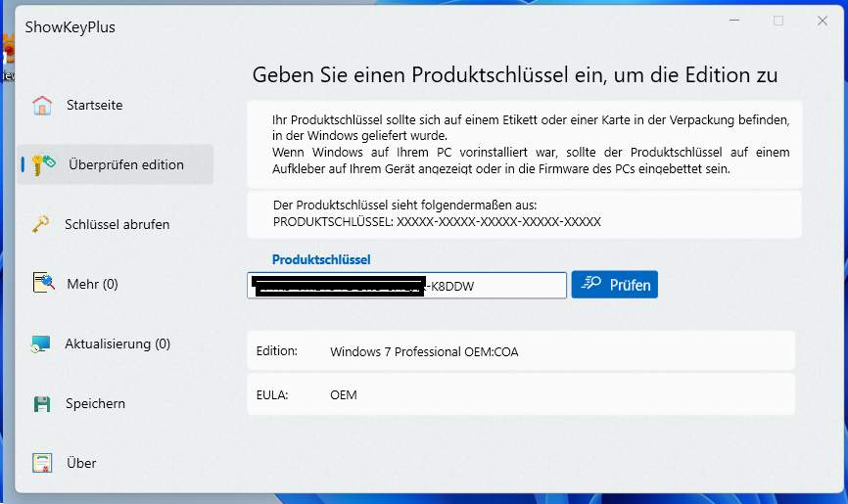Click the 'Edition:' label
The image size is (848, 504).
point(277,351)
